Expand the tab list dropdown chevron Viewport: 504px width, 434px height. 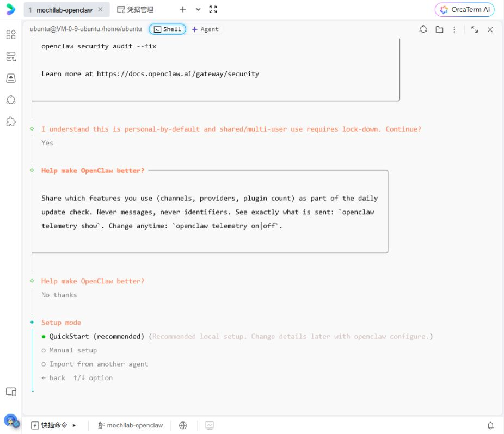(x=198, y=10)
